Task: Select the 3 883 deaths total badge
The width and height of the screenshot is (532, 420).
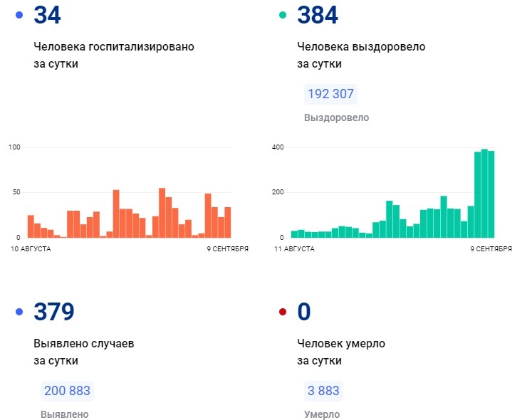Action: (322, 391)
